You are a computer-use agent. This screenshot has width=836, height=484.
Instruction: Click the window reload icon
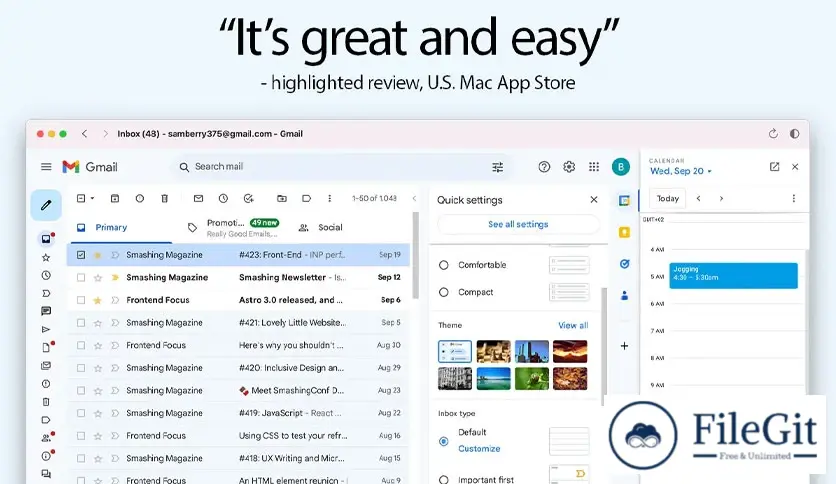point(773,134)
